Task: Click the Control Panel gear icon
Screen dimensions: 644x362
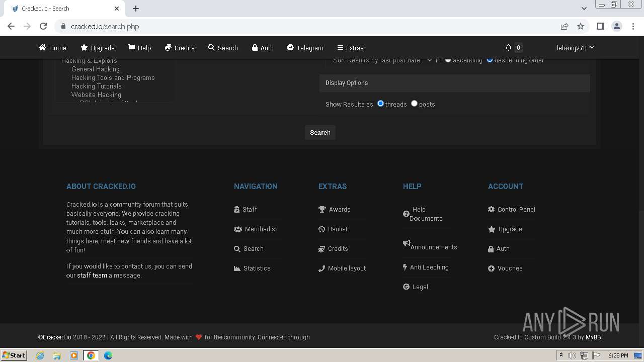Action: pos(492,210)
